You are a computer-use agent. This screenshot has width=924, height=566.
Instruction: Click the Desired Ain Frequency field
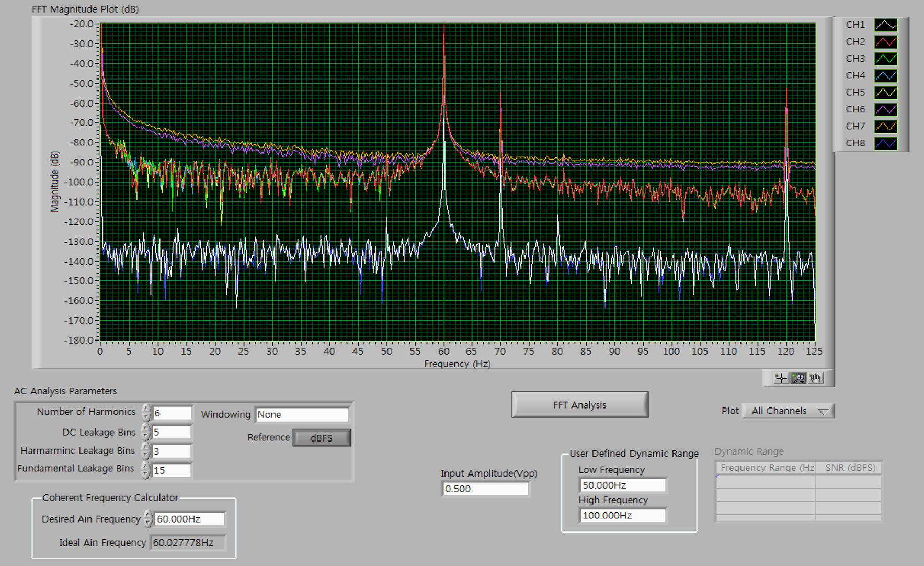point(190,519)
